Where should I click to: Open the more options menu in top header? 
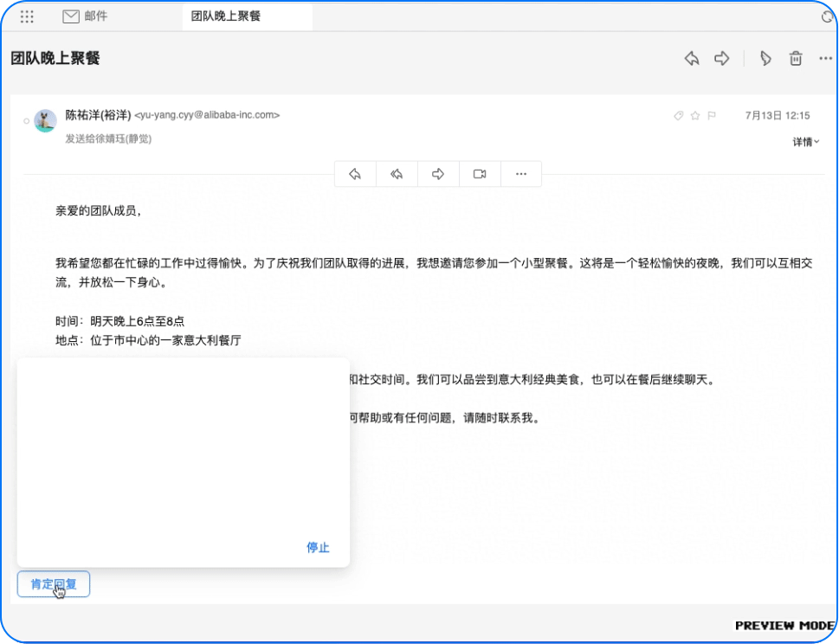[824, 58]
